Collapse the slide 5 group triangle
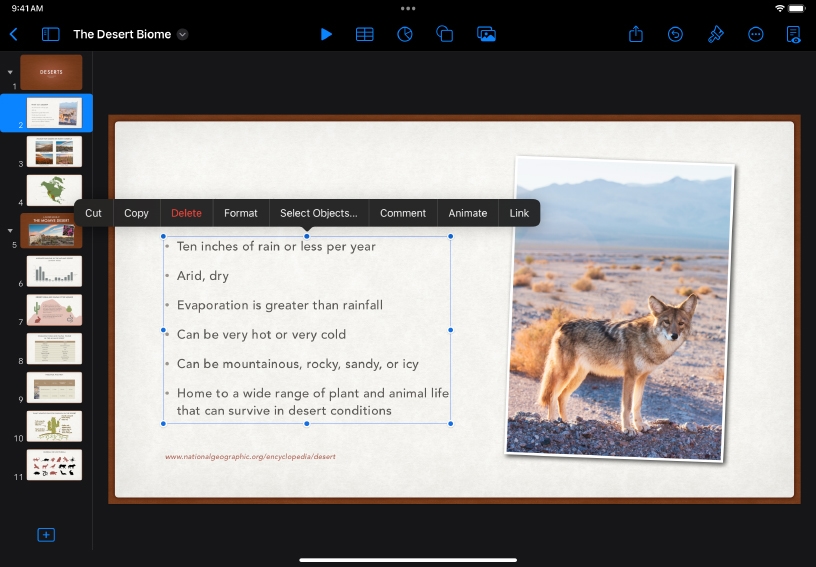Screen dimensions: 816x567 [x=10, y=230]
